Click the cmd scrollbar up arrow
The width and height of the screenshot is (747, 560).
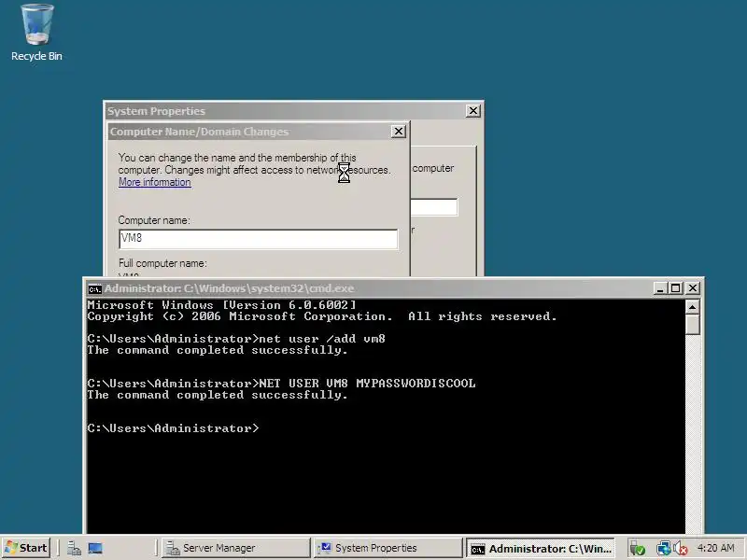click(692, 307)
